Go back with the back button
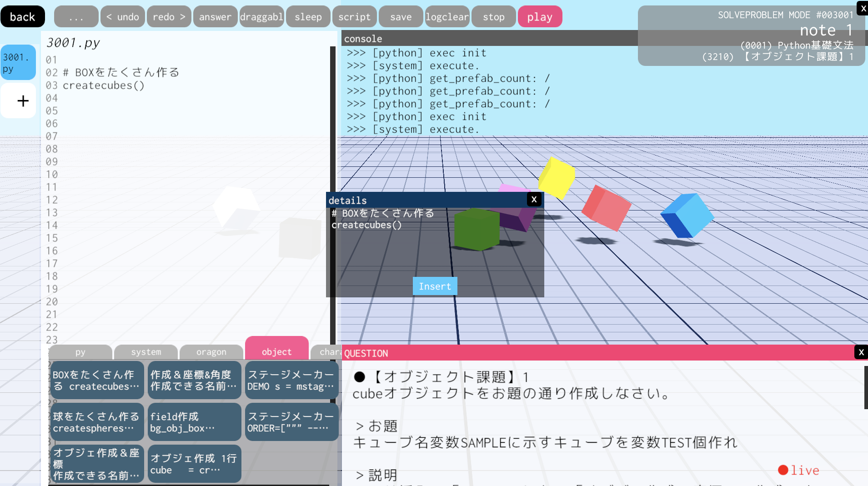868x486 pixels. (22, 17)
